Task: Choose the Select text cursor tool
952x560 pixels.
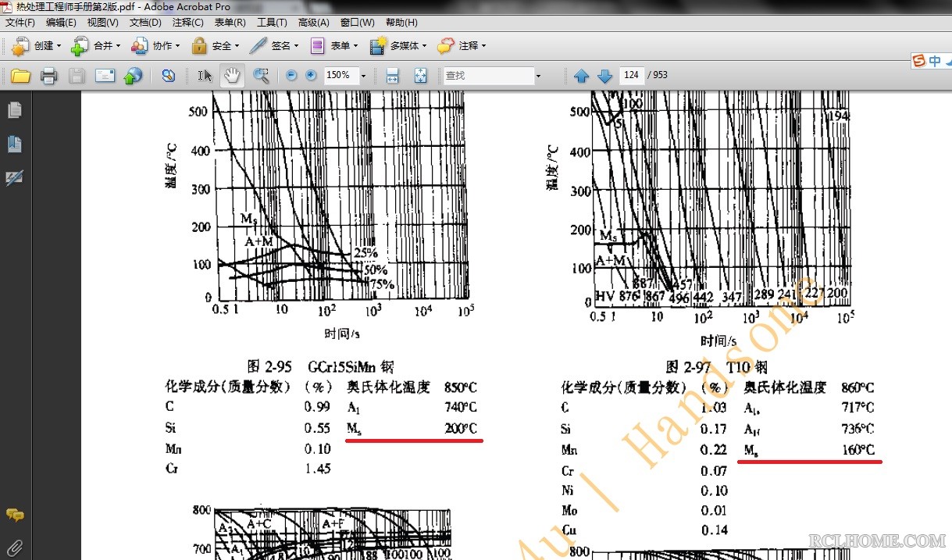Action: pyautogui.click(x=205, y=76)
